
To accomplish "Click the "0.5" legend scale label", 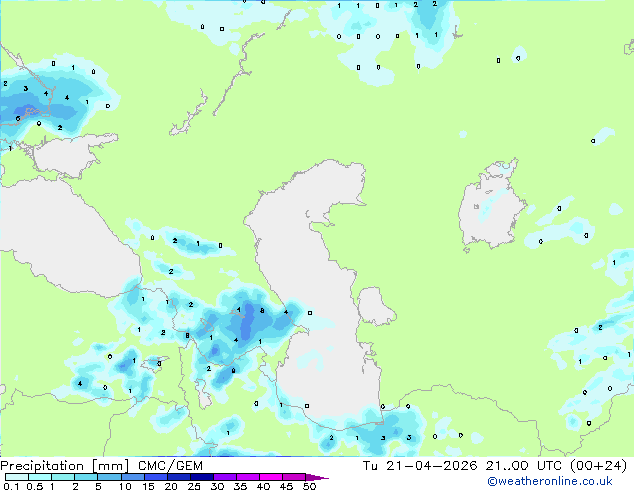I will pyautogui.click(x=35, y=486).
